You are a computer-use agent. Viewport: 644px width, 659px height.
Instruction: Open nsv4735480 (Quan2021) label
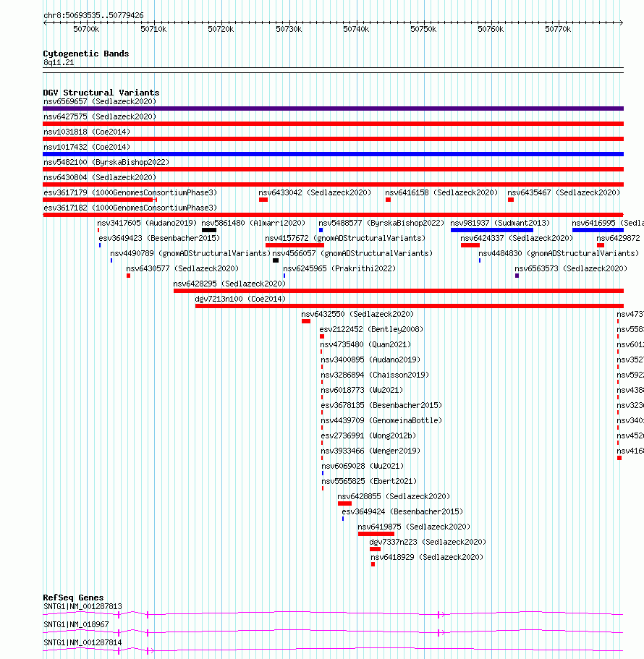pyautogui.click(x=365, y=344)
